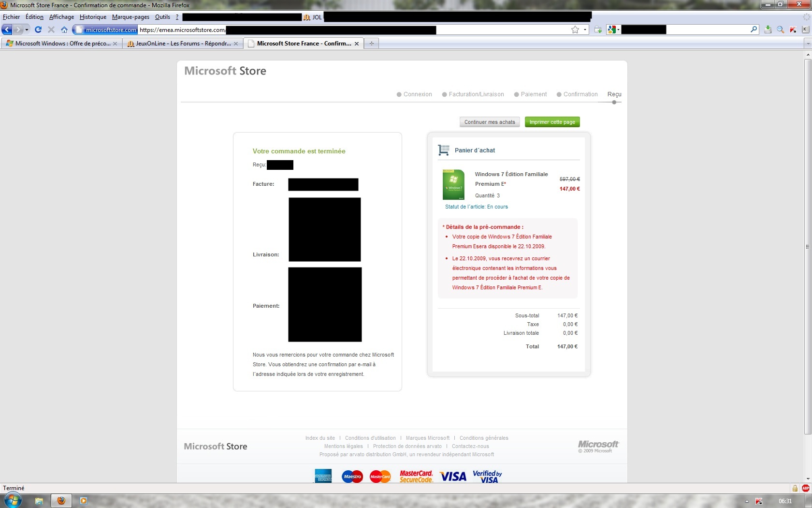Open Protection de données arvato footer link

pos(407,447)
